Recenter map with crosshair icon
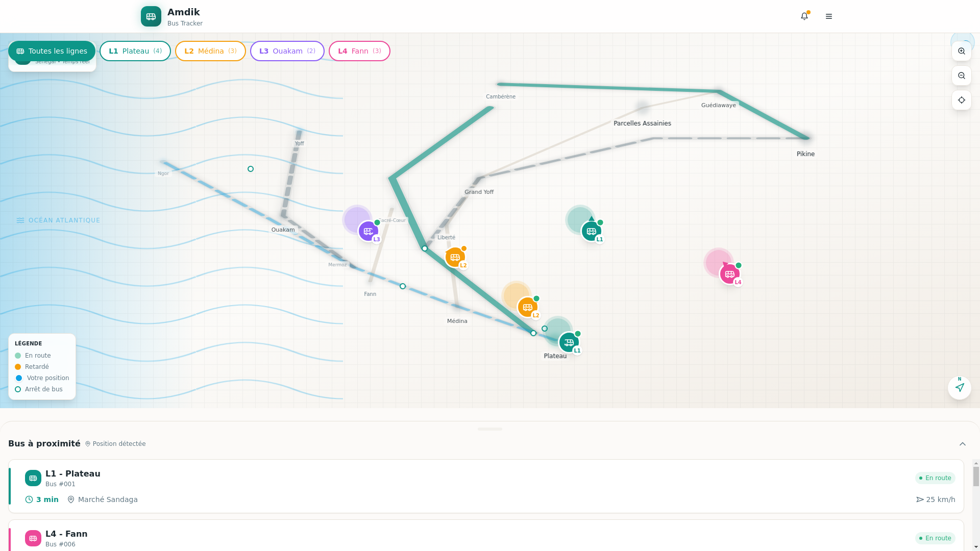The height and width of the screenshot is (551, 980). tap(962, 100)
